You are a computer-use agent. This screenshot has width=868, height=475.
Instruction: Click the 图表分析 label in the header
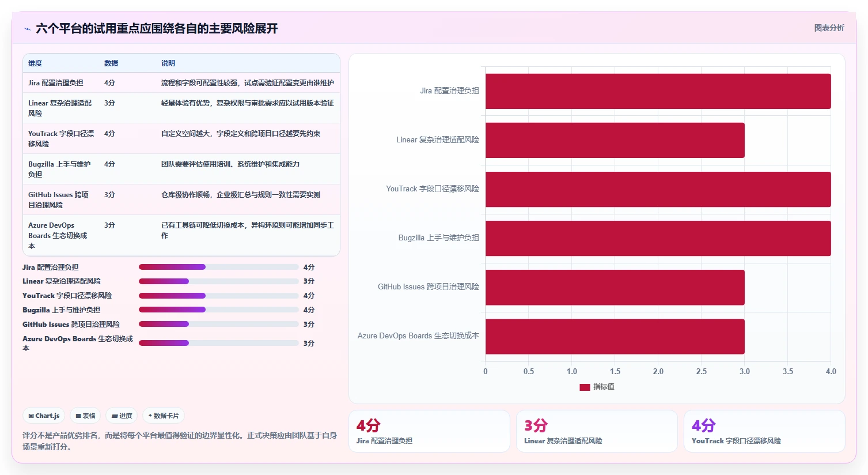829,28
